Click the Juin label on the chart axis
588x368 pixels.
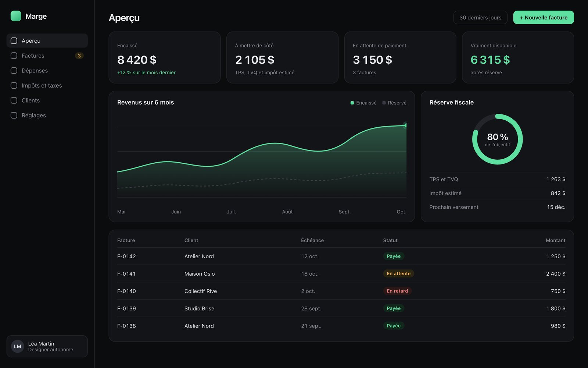[176, 212]
